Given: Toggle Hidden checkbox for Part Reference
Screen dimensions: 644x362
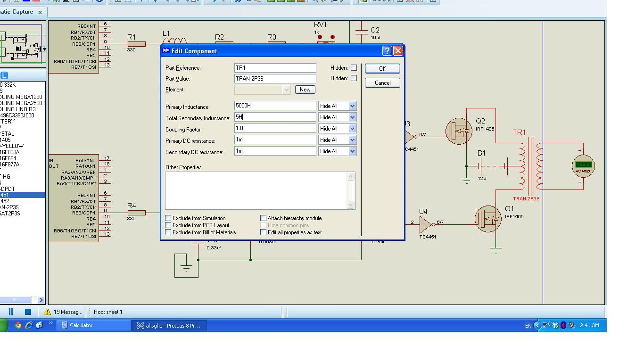Looking at the screenshot, I should pos(354,68).
